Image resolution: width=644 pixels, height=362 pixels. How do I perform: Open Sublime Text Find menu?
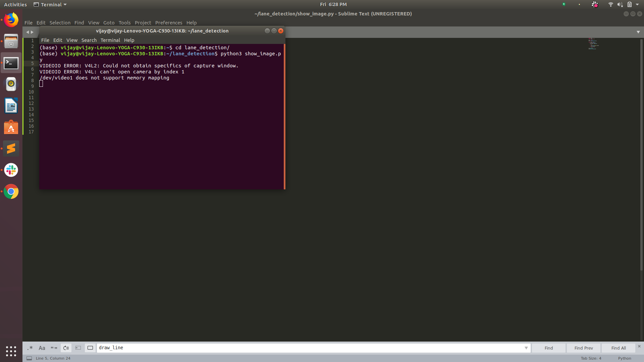pos(79,23)
